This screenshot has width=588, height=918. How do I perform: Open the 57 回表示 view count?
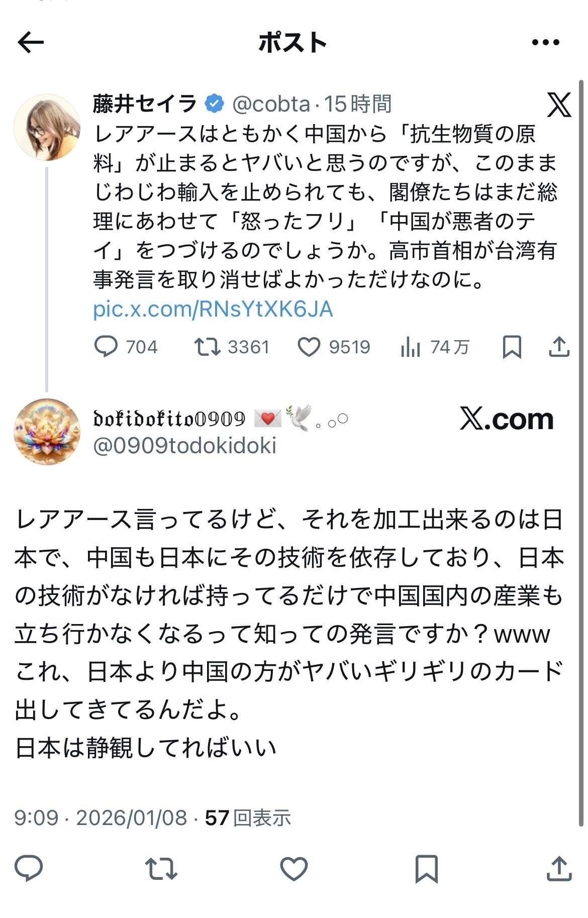pyautogui.click(x=248, y=818)
